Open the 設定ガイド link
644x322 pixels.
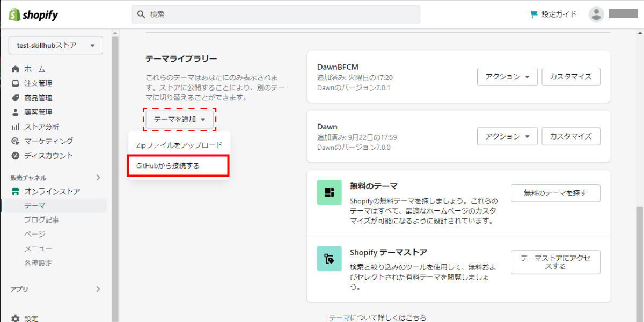tap(553, 14)
